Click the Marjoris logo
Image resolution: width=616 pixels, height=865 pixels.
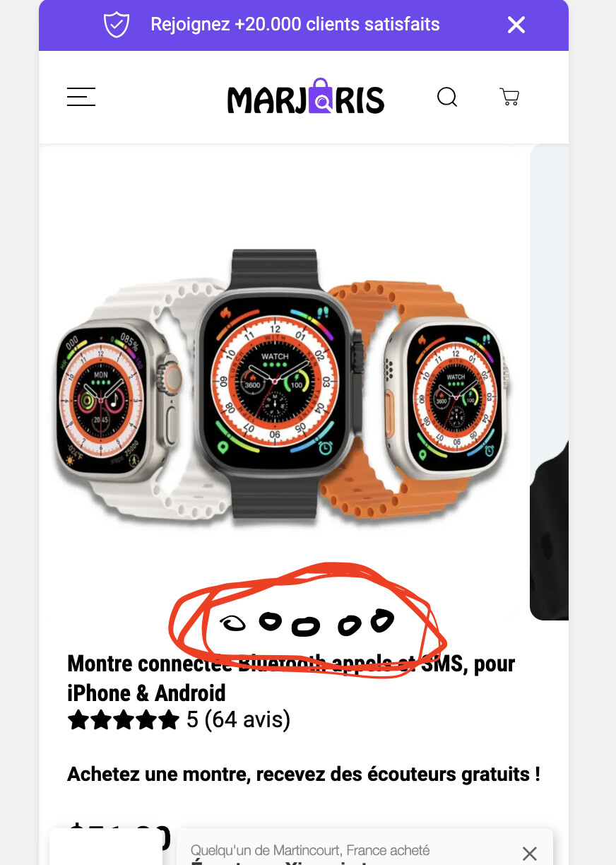[x=306, y=96]
